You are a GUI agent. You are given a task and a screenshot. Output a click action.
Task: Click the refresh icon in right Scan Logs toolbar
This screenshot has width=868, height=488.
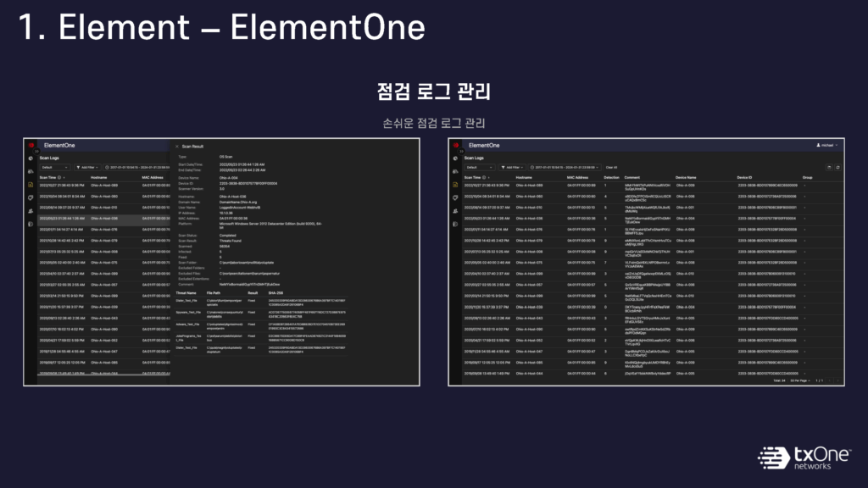[x=837, y=168]
